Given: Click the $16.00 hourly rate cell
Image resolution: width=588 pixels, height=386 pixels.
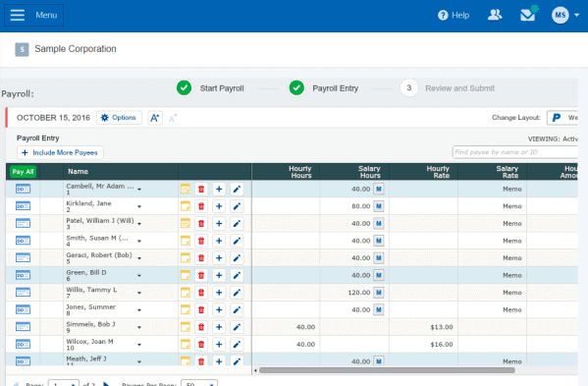Looking at the screenshot, I should (423, 345).
